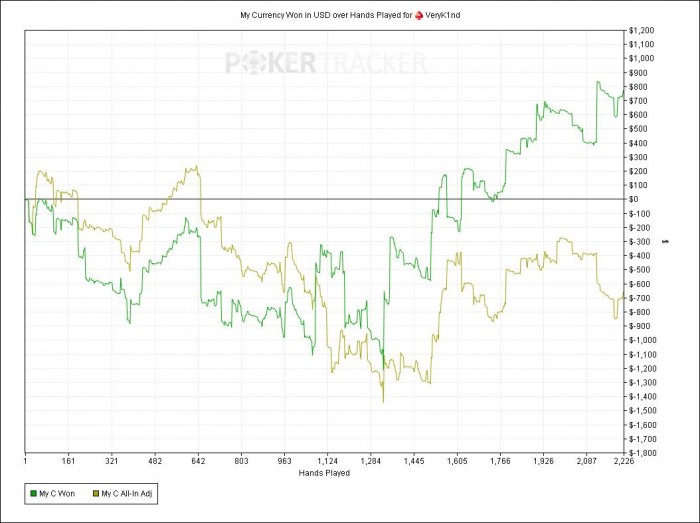Screen dimensions: 700x523
Task: Click the green My C Won legend swatch
Action: (33, 494)
